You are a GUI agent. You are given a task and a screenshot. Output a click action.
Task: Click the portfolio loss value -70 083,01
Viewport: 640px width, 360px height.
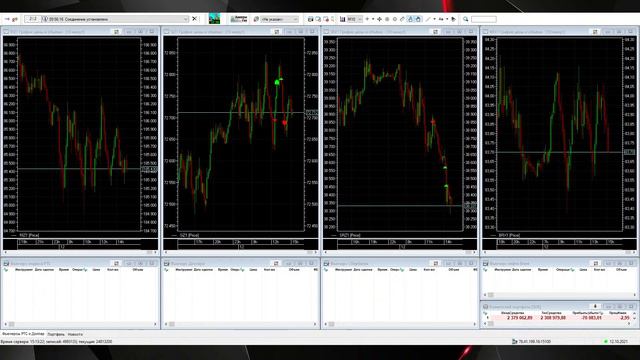[x=591, y=318]
